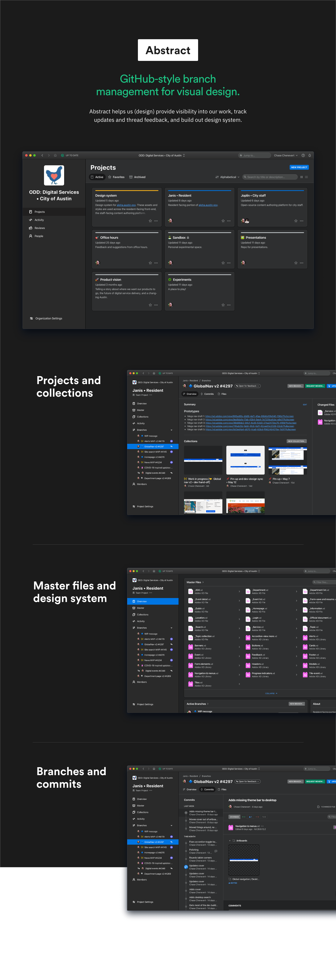Click the Jump to... field in Projects list window

[x=254, y=155]
